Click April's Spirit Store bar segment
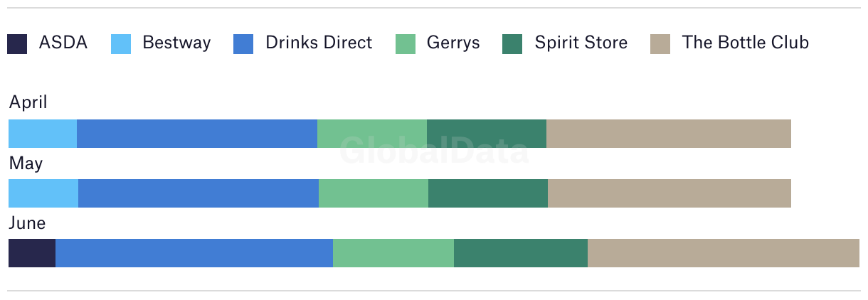Screen dimensions: 868x300 click(x=487, y=134)
